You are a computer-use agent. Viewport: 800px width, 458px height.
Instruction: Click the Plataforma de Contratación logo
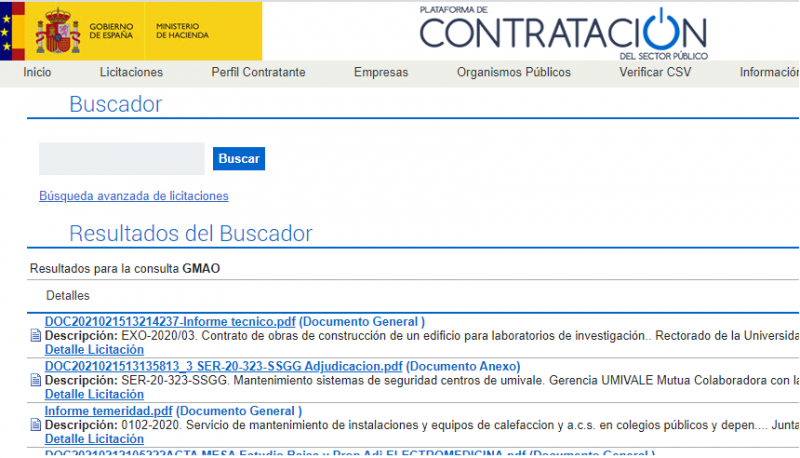pyautogui.click(x=563, y=33)
